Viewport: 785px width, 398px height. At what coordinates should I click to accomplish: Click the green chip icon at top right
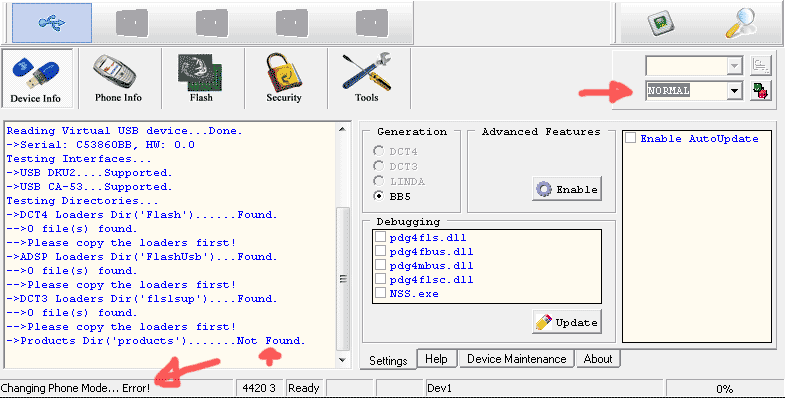[x=660, y=23]
